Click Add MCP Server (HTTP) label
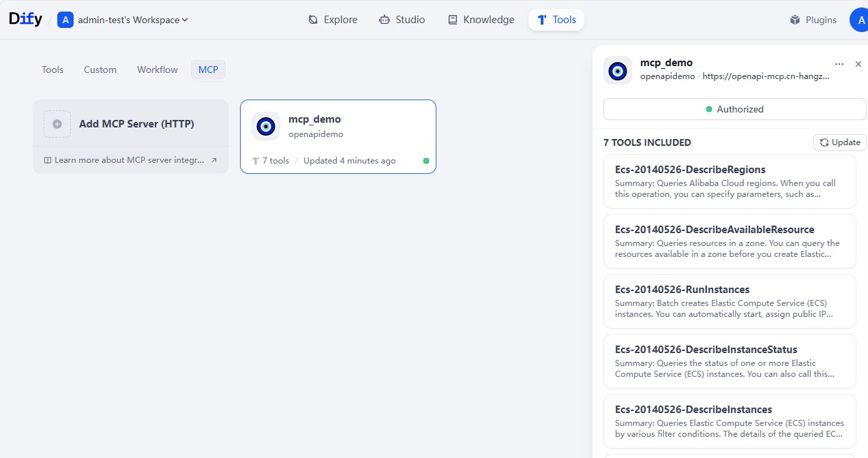The image size is (868, 458). (x=136, y=124)
